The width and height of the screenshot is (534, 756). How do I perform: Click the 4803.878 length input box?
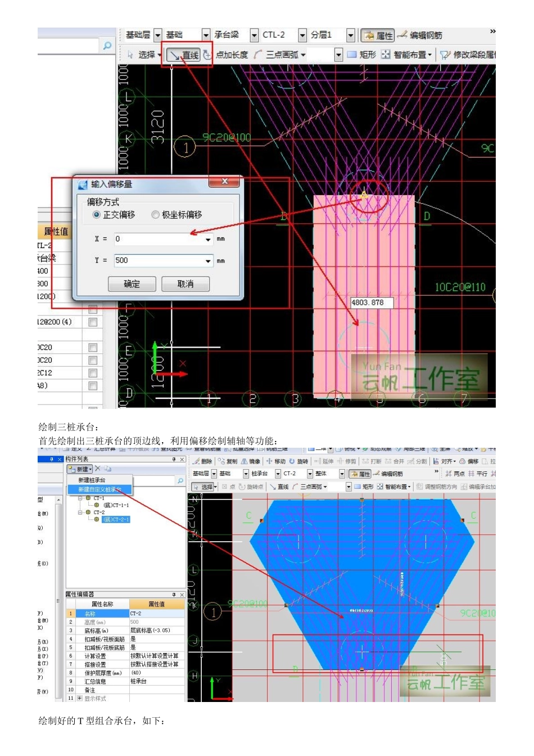[372, 303]
